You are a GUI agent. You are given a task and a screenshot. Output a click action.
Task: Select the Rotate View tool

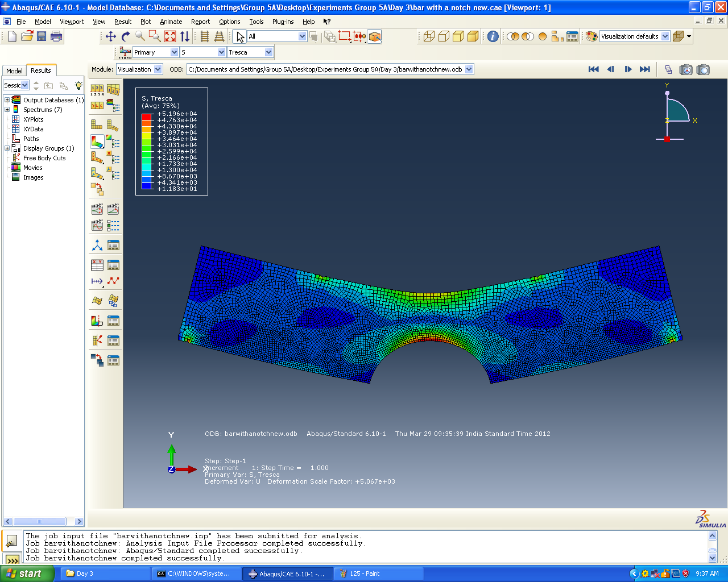click(x=126, y=36)
